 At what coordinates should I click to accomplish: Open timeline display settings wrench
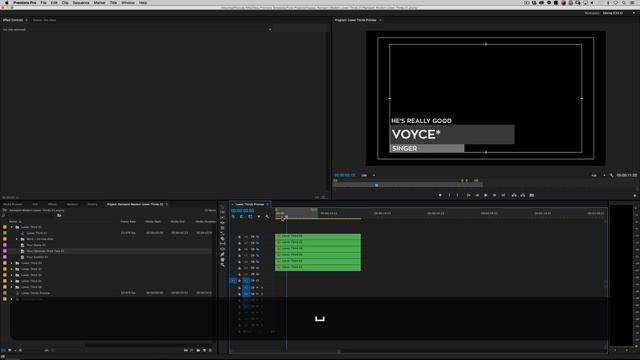click(x=267, y=216)
